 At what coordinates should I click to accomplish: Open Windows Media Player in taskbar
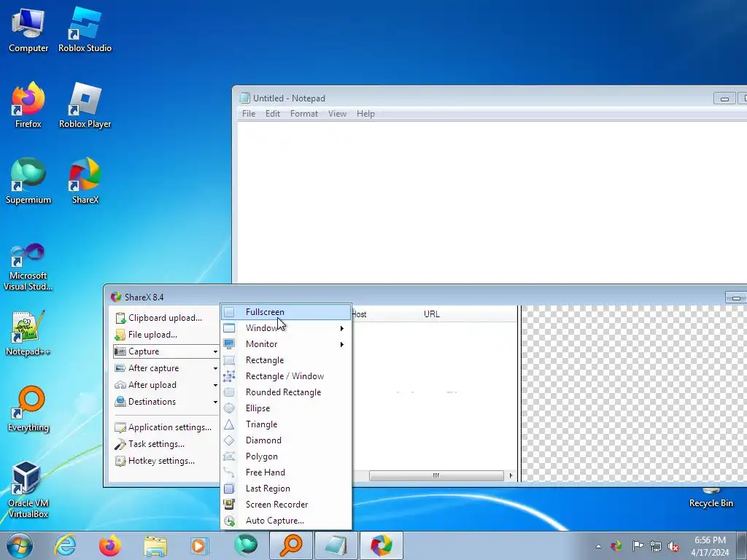pyautogui.click(x=200, y=545)
